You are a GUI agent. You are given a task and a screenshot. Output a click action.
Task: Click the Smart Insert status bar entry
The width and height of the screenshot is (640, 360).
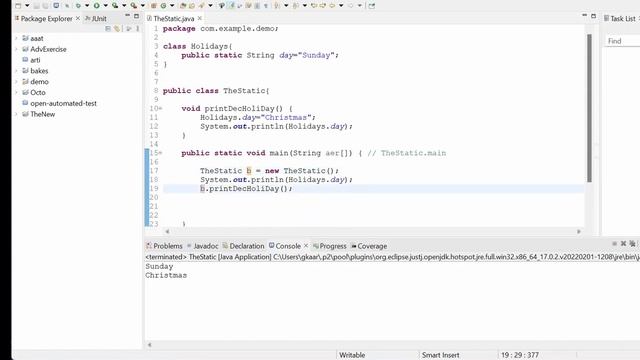click(440, 355)
